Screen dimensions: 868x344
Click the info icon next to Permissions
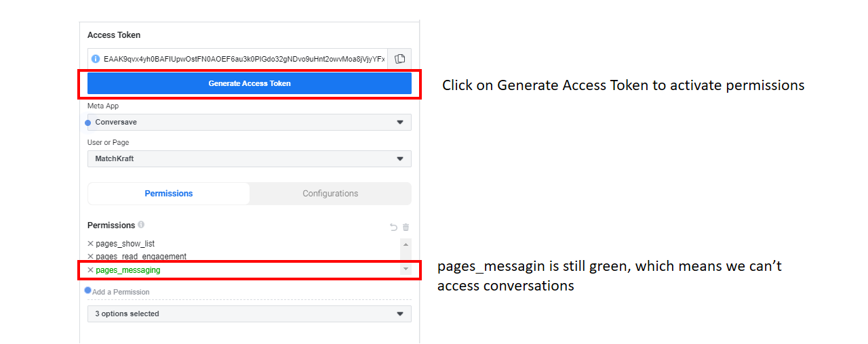point(141,224)
